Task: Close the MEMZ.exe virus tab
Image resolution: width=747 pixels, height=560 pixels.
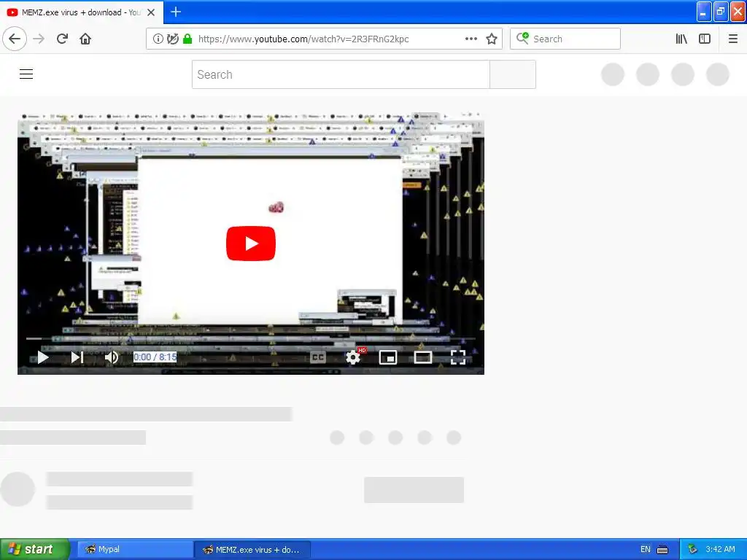Action: click(x=151, y=12)
